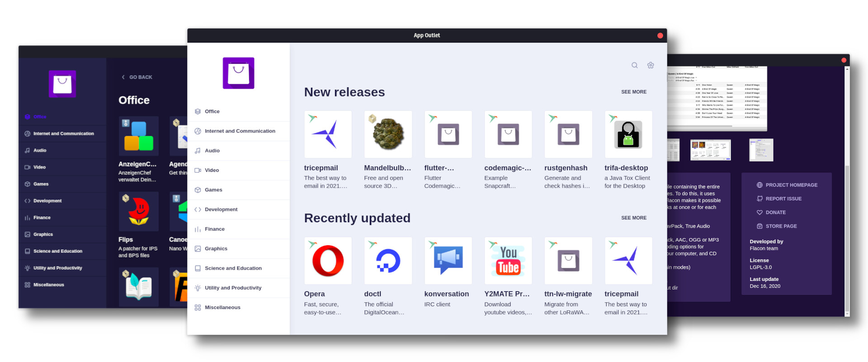Open trifa-desktop app icon
This screenshot has height=362, width=868.
(x=628, y=134)
